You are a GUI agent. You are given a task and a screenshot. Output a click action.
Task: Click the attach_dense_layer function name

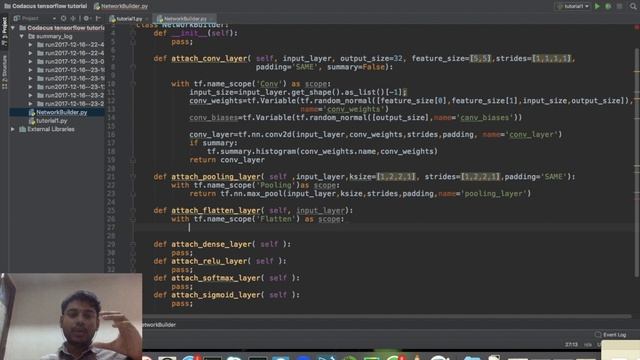(x=211, y=244)
